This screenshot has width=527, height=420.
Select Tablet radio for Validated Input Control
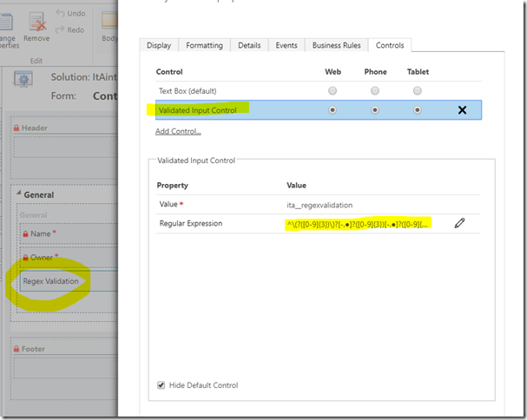[417, 110]
